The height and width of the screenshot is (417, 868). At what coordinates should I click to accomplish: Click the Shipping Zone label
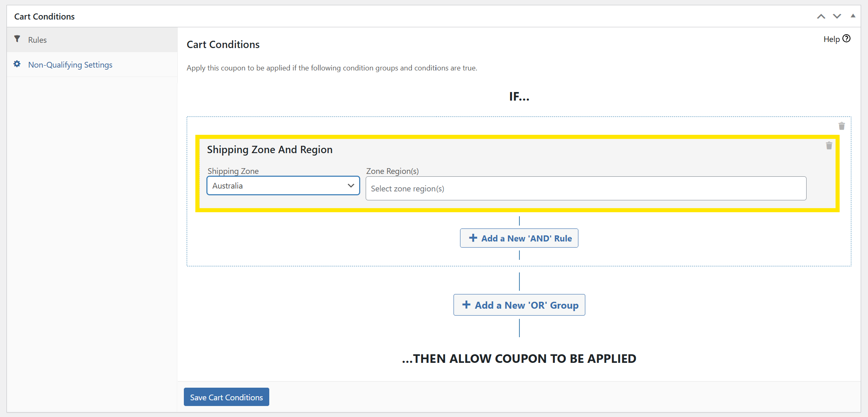(233, 171)
